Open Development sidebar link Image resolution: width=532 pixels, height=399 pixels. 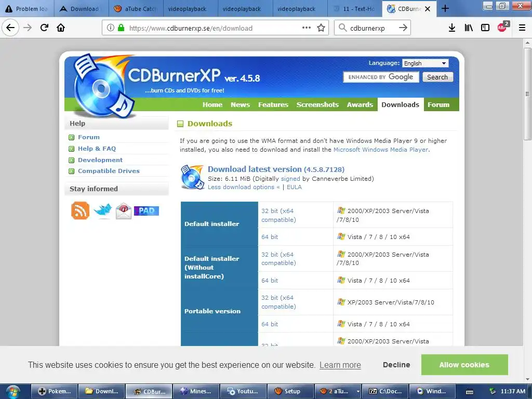click(x=100, y=160)
